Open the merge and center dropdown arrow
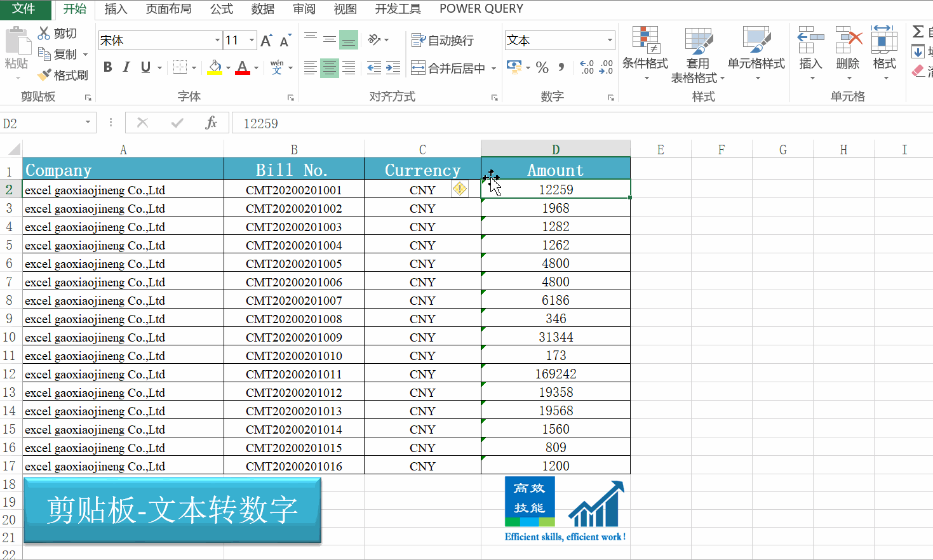 point(493,68)
